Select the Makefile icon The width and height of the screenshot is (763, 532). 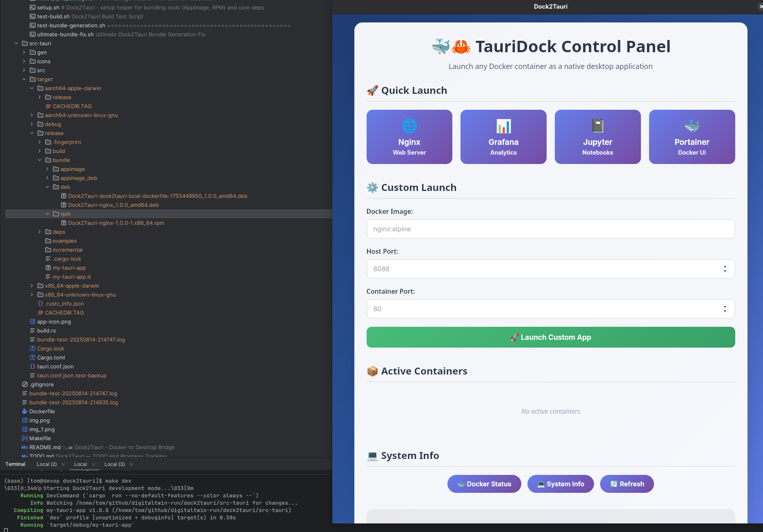[x=24, y=438]
